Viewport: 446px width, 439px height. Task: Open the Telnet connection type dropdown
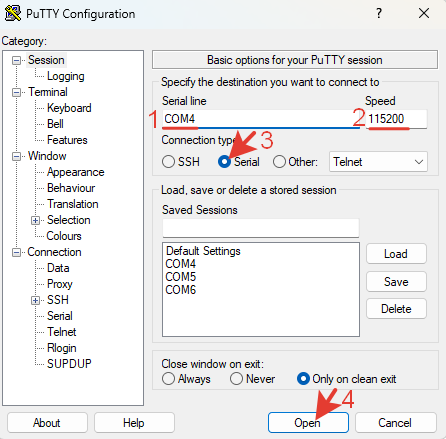378,162
